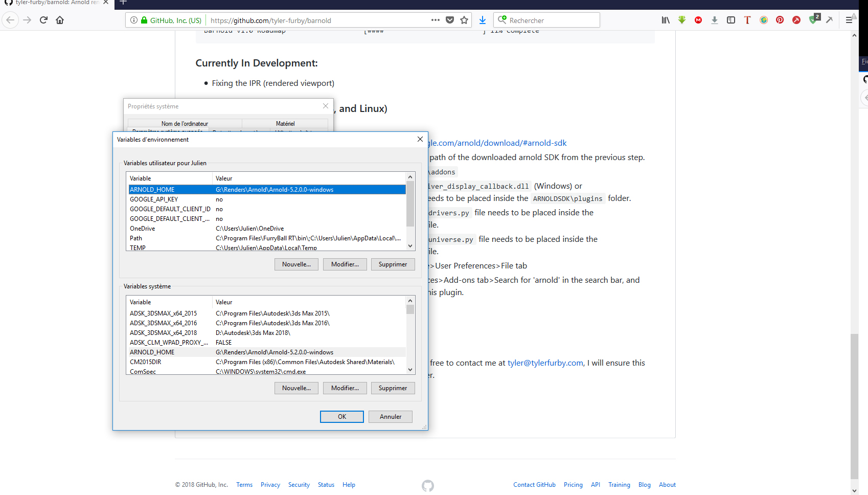The width and height of the screenshot is (868, 495).
Task: Click Modifier... under user variables
Action: pos(345,264)
